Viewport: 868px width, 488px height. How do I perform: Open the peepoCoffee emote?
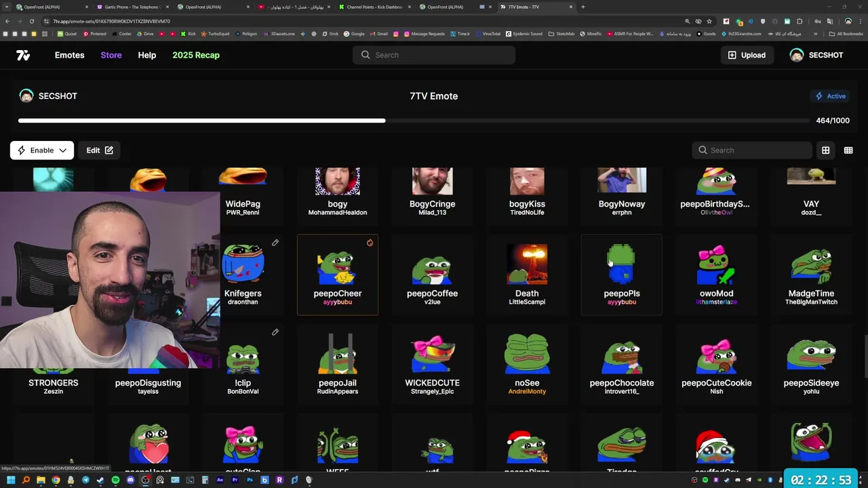pyautogui.click(x=433, y=274)
